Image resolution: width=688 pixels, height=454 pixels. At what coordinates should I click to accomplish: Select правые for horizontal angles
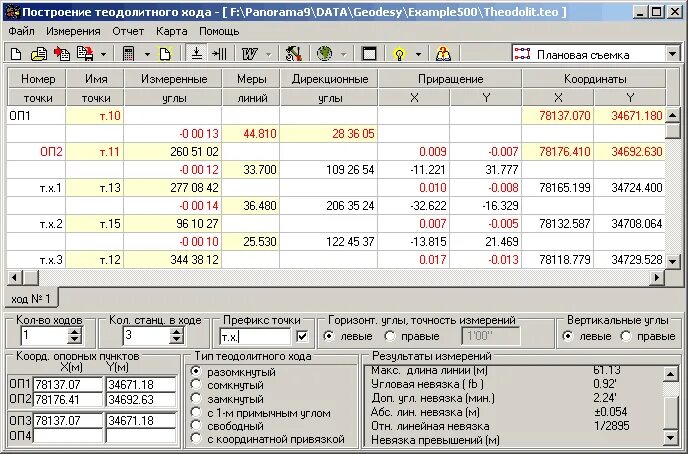[x=390, y=336]
